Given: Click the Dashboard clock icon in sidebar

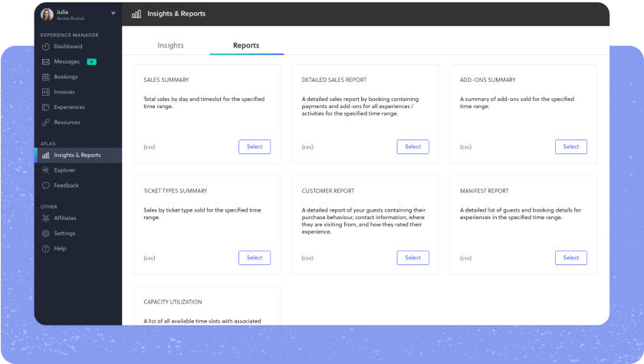Looking at the screenshot, I should pyautogui.click(x=46, y=47).
